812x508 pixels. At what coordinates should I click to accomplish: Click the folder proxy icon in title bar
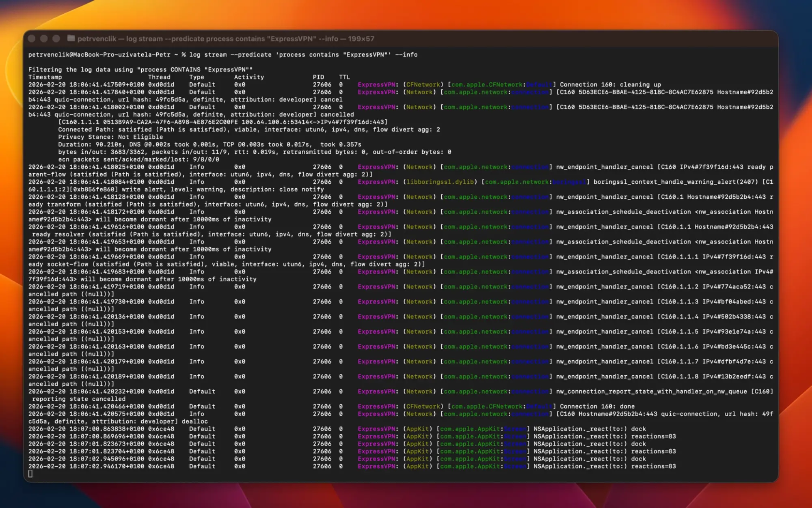coord(71,39)
